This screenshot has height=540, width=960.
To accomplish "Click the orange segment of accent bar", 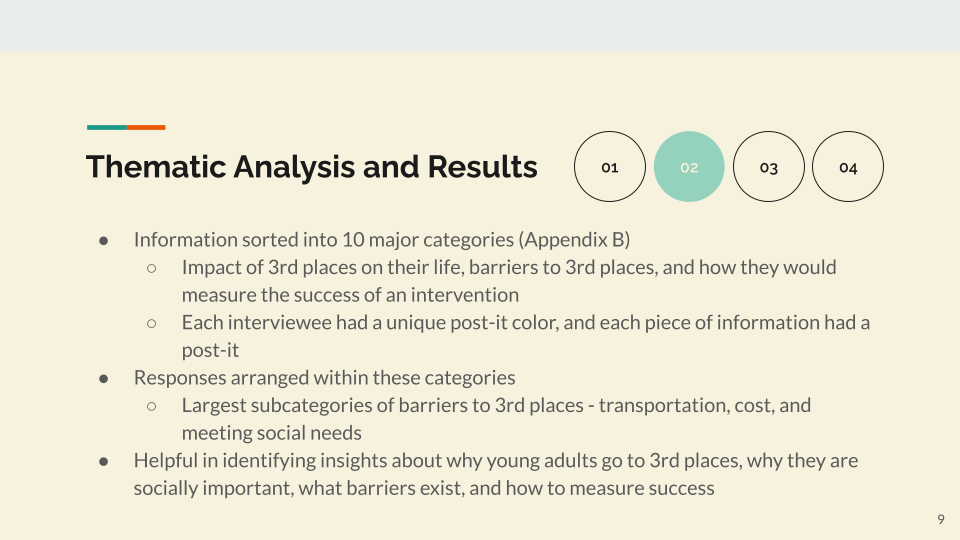I will pyautogui.click(x=146, y=127).
